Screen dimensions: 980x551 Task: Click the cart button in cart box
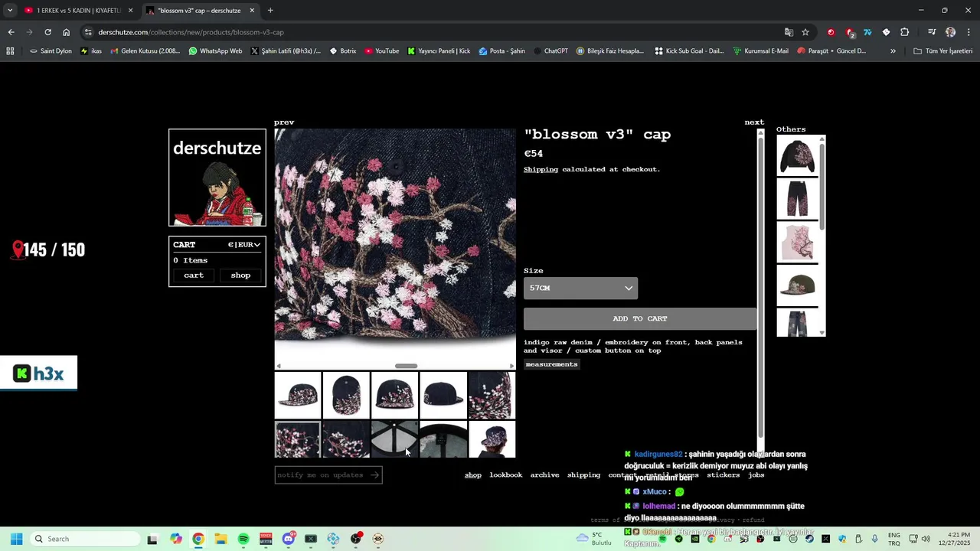(194, 275)
